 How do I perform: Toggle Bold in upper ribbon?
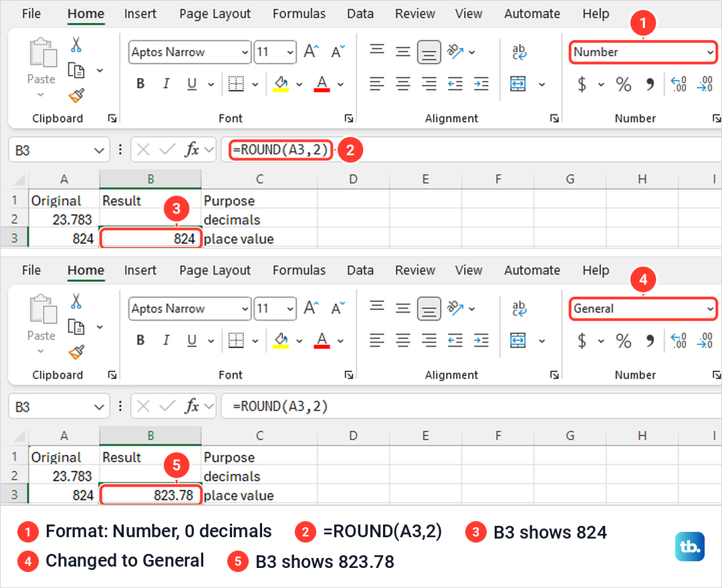pos(140,84)
